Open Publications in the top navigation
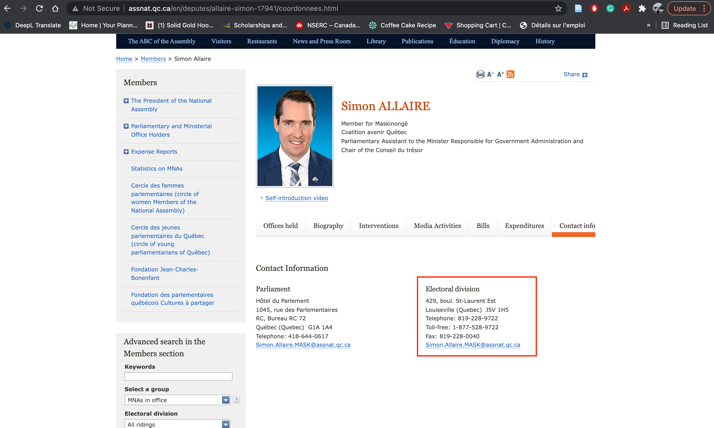714x428 pixels. pyautogui.click(x=417, y=41)
